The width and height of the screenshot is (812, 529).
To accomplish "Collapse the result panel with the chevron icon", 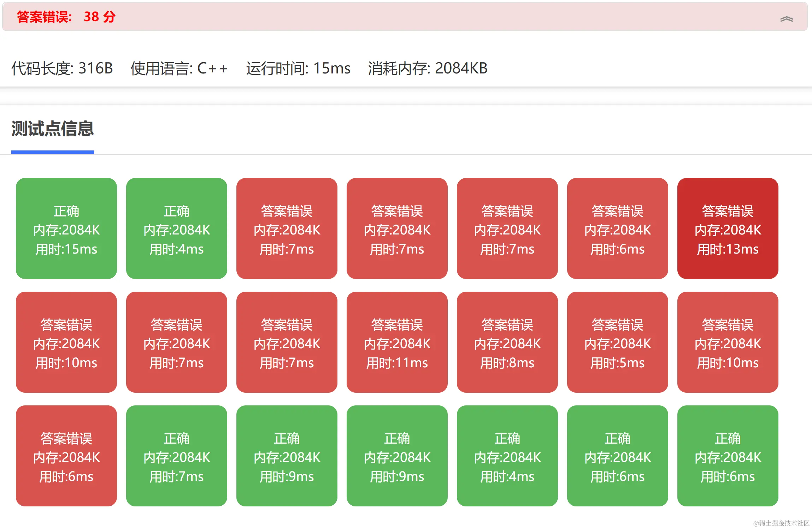I will pyautogui.click(x=786, y=19).
